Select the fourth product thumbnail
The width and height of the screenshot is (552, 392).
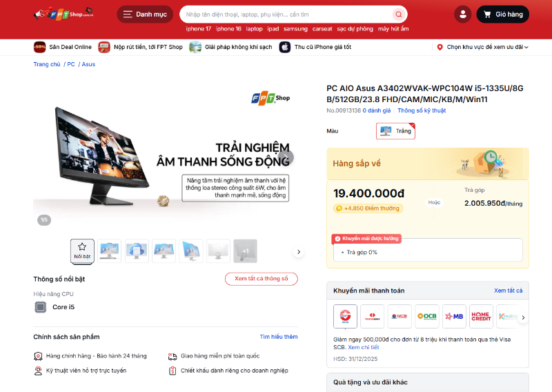[164, 251]
